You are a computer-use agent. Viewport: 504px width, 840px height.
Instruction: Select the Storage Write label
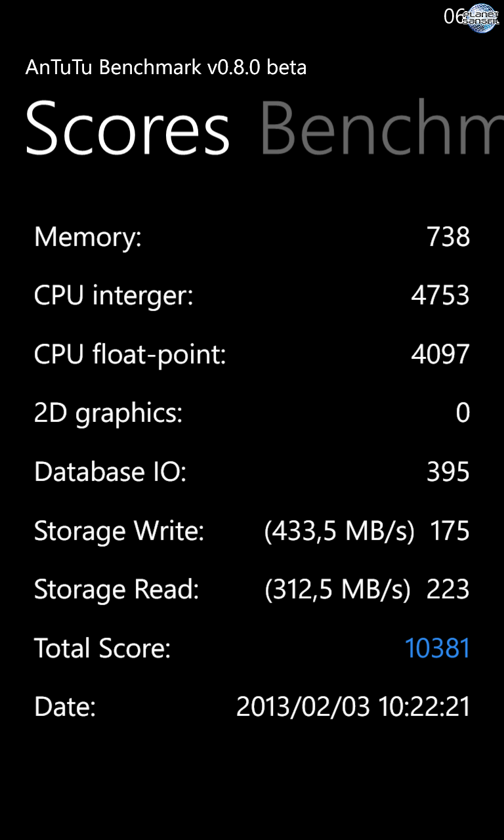click(x=119, y=532)
